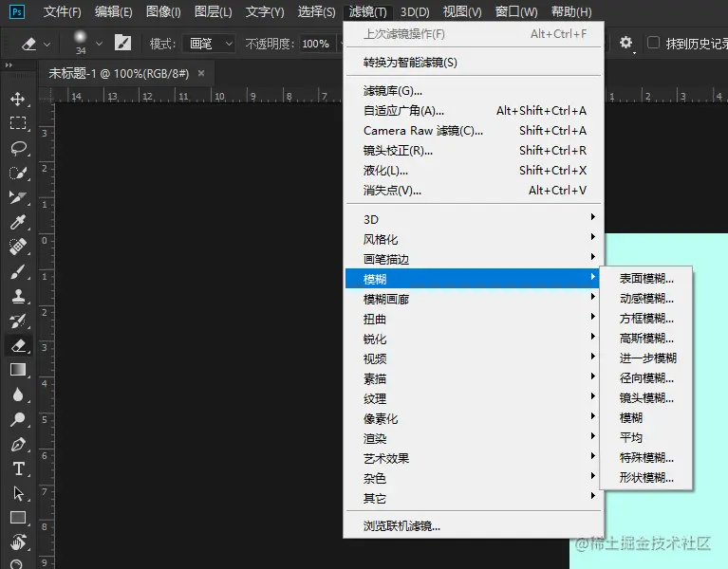Expand the 模糊画廊 submenu
Viewport: 728px width, 569px height.
(473, 299)
